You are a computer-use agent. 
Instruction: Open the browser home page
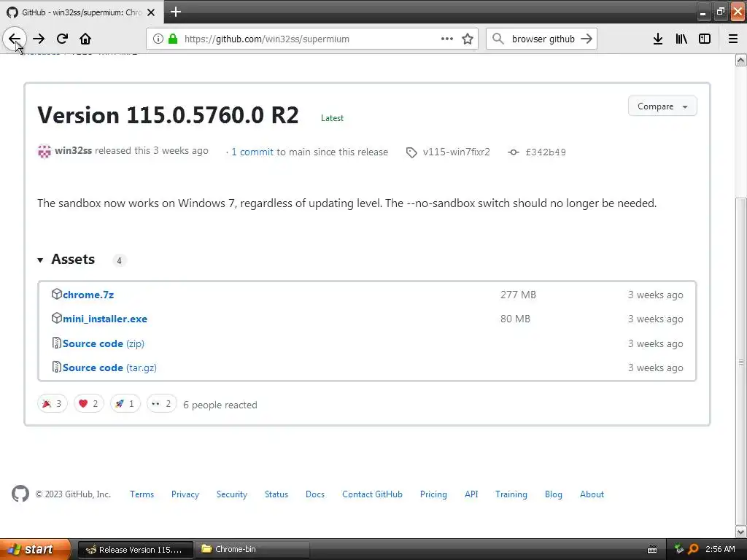(x=85, y=39)
